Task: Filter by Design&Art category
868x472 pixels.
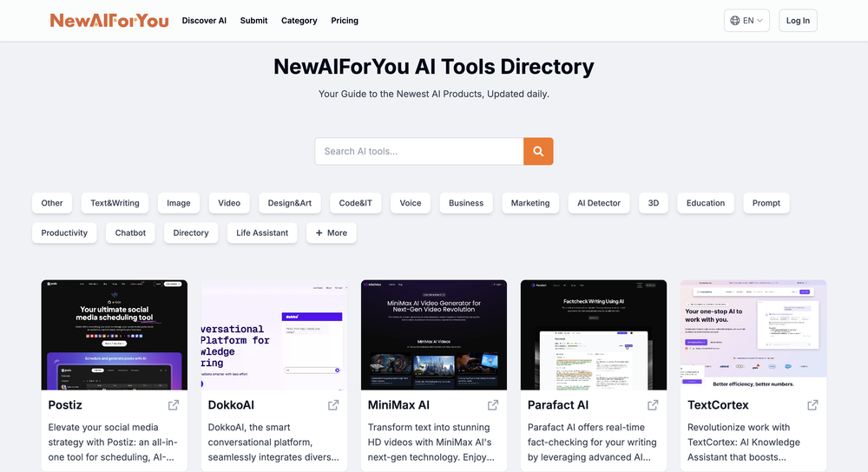Action: (290, 203)
